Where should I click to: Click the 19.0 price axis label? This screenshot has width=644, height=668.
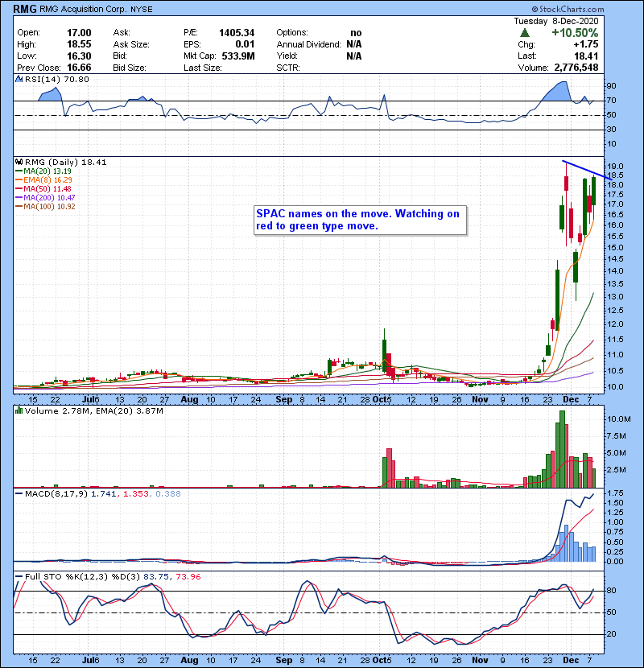616,167
